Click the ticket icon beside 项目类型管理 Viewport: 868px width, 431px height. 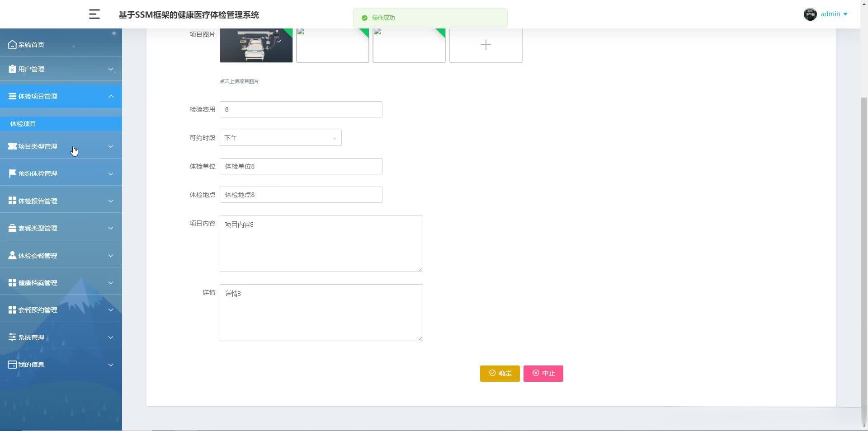coord(12,146)
